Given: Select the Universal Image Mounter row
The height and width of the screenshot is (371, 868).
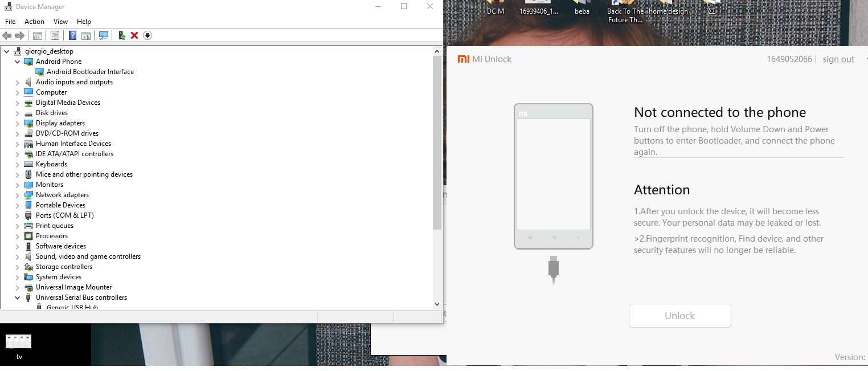Looking at the screenshot, I should [73, 287].
